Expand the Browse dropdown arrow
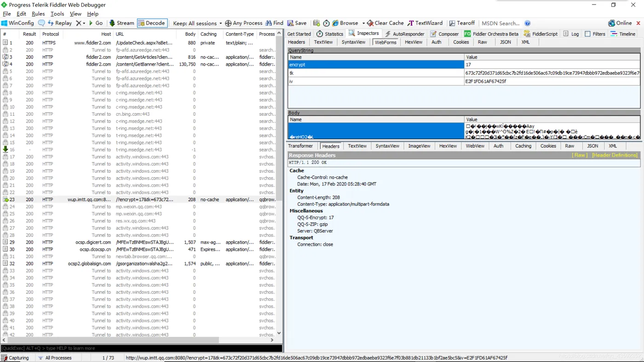The width and height of the screenshot is (644, 362). click(x=363, y=23)
